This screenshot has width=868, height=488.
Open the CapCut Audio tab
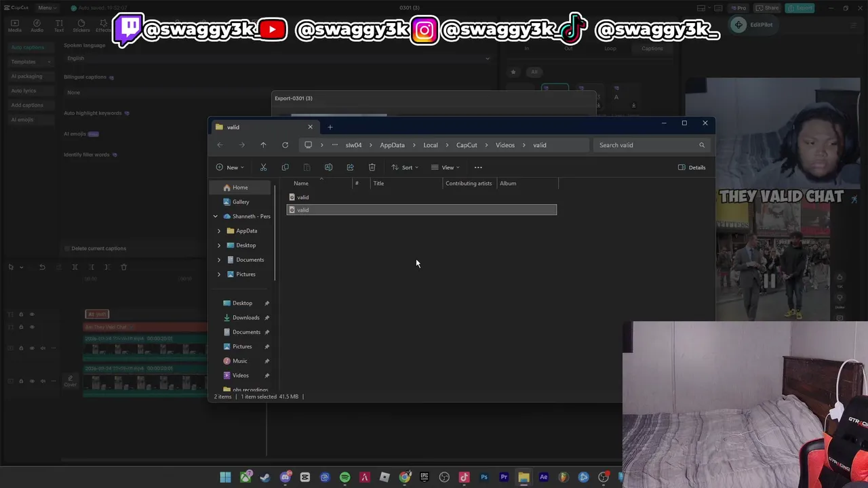click(x=37, y=26)
